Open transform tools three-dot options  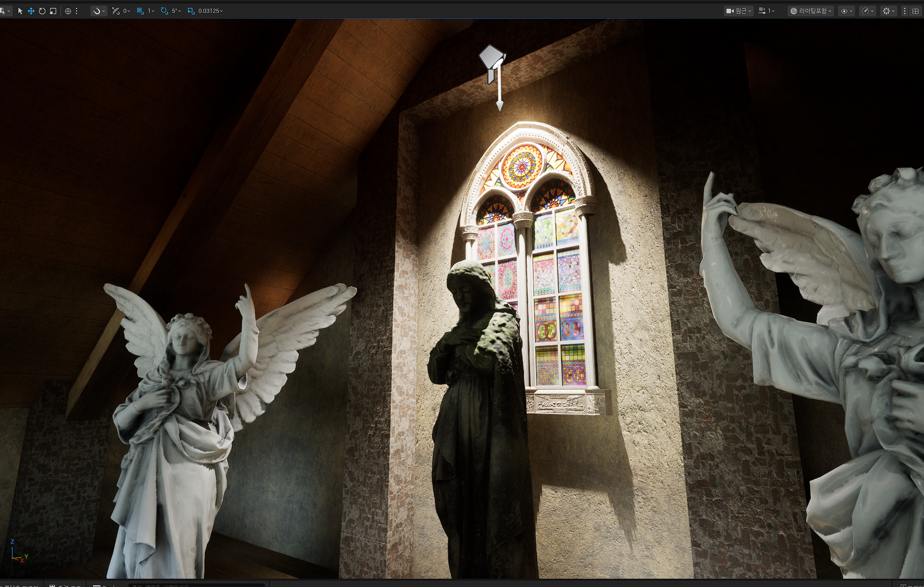pyautogui.click(x=77, y=11)
